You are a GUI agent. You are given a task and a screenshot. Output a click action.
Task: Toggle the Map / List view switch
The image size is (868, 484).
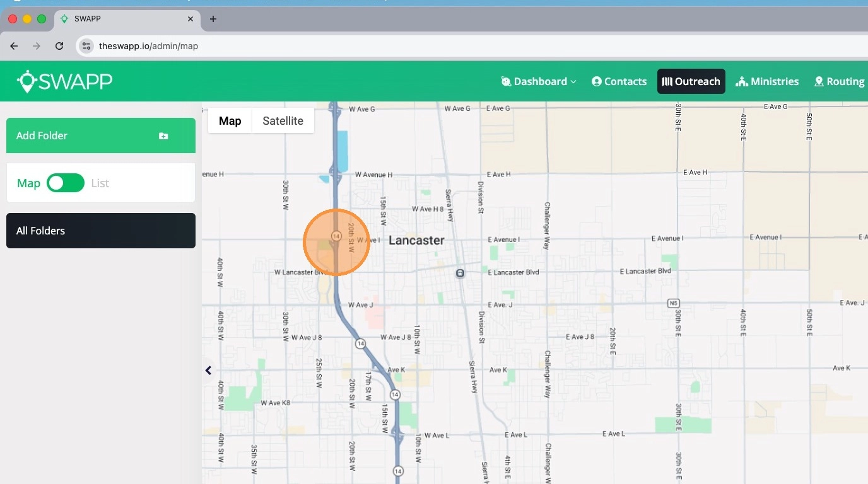[66, 183]
